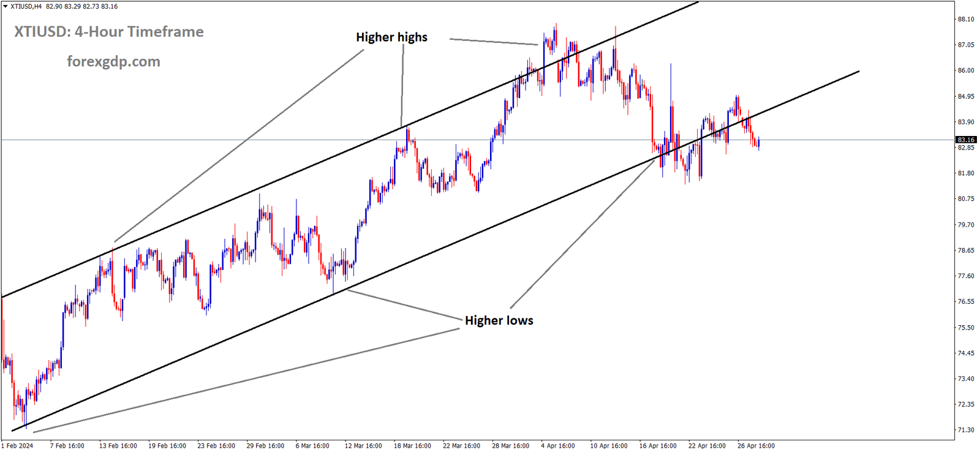980x452 pixels.
Task: Click the current price tag 83.16
Action: (x=967, y=140)
